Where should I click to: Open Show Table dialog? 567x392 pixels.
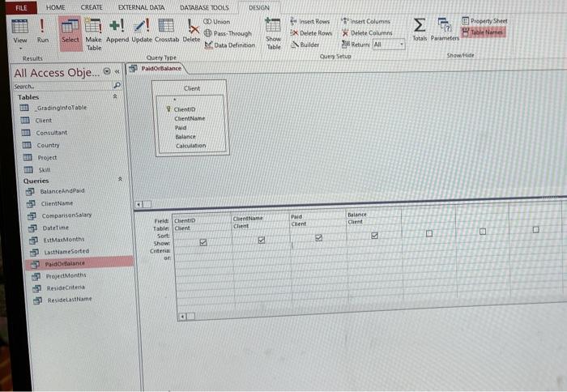click(273, 34)
